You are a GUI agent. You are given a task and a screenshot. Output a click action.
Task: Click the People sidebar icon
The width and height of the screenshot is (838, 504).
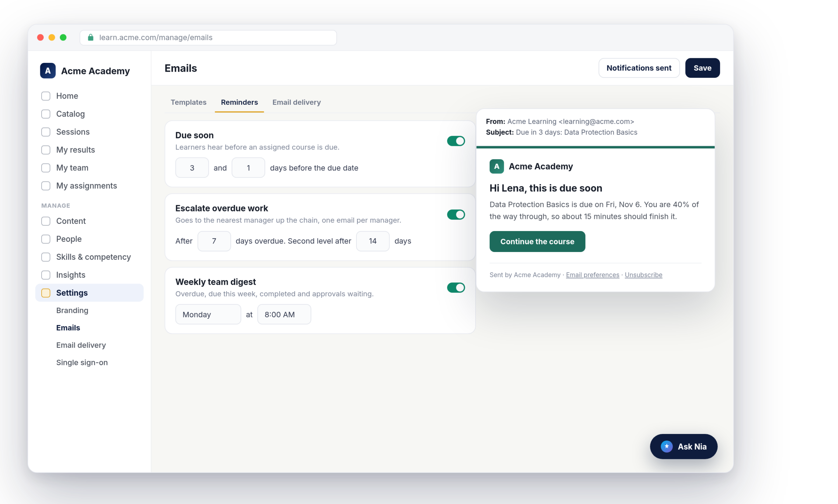click(x=46, y=239)
